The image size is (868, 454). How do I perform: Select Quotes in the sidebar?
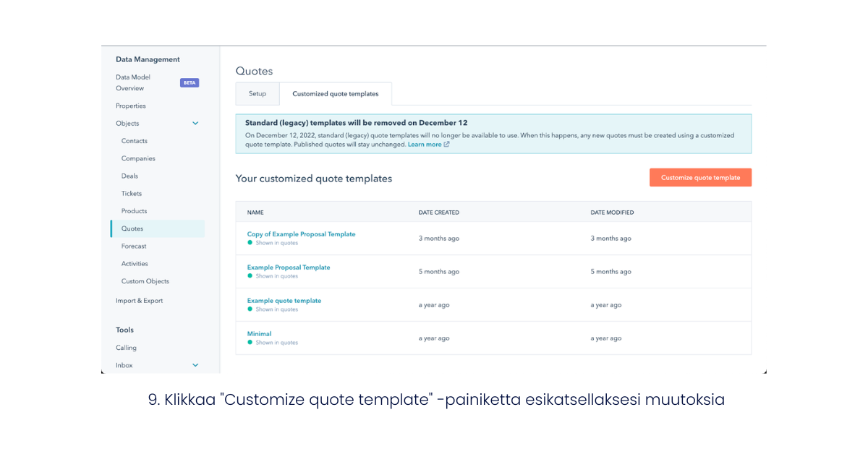pos(158,228)
